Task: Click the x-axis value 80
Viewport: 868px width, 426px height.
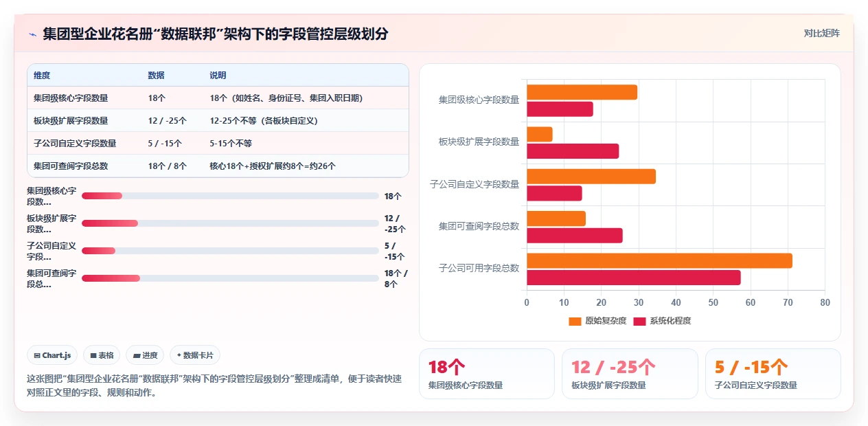Action: point(825,302)
